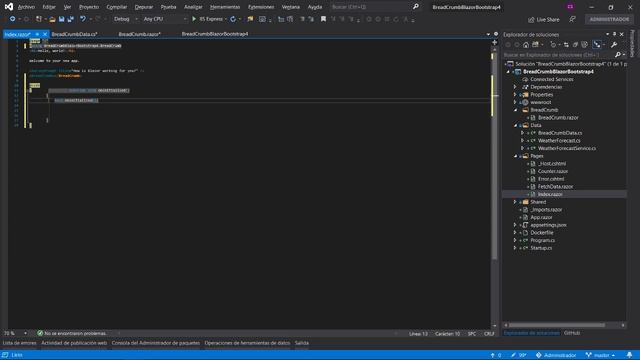Expand the Properties folder
The width and height of the screenshot is (640, 360).
coord(515,95)
